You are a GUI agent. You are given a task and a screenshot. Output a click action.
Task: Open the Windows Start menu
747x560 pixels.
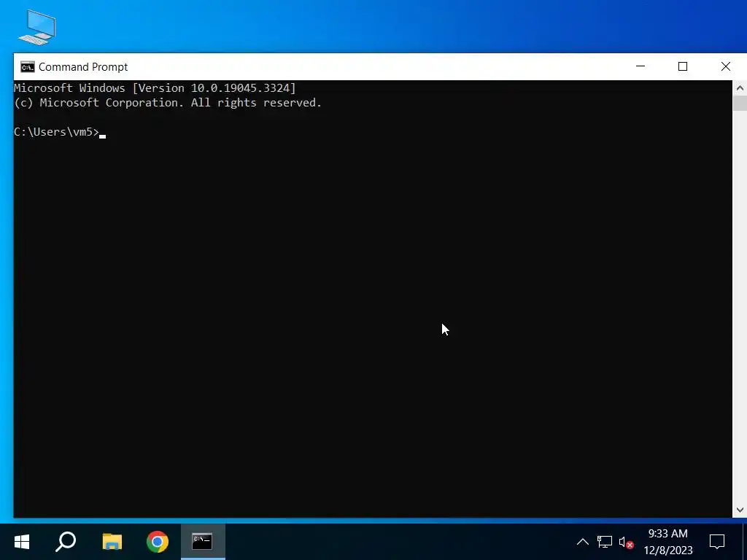click(22, 542)
